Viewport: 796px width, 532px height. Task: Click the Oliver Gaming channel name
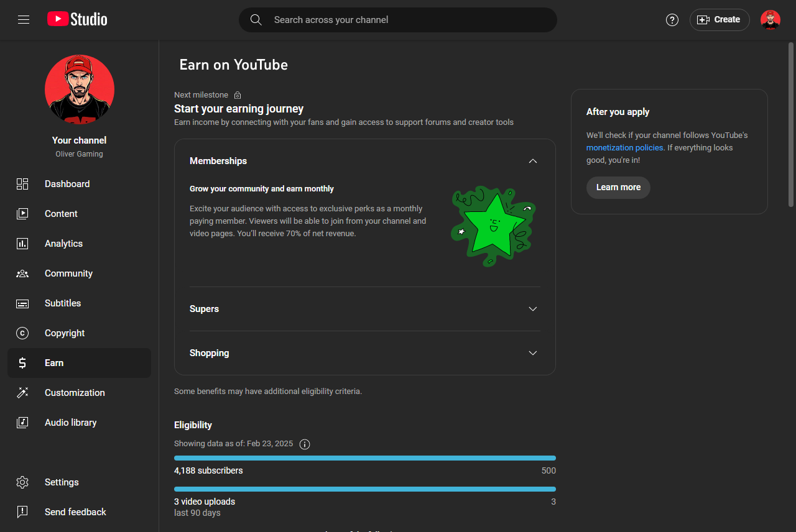coord(80,154)
